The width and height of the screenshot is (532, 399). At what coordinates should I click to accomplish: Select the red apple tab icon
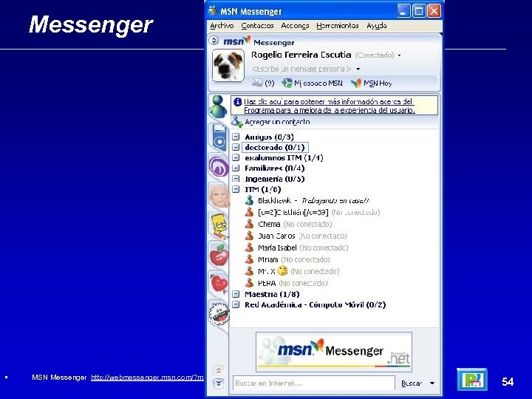point(219,255)
